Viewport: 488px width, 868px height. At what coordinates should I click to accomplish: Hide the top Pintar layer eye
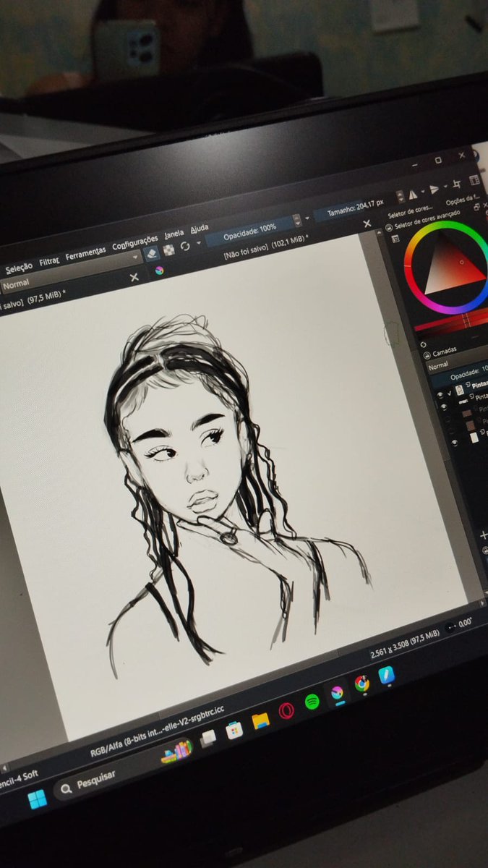point(440,395)
